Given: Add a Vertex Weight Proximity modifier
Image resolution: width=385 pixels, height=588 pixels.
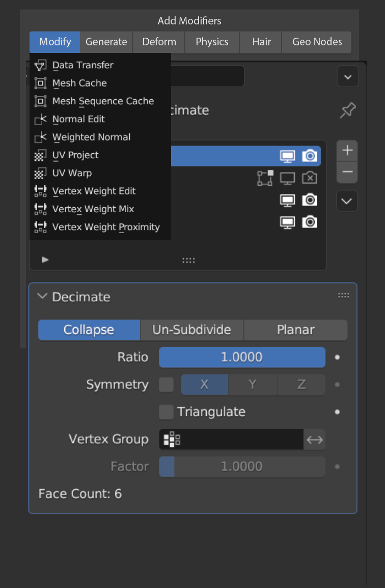Looking at the screenshot, I should coord(100,227).
